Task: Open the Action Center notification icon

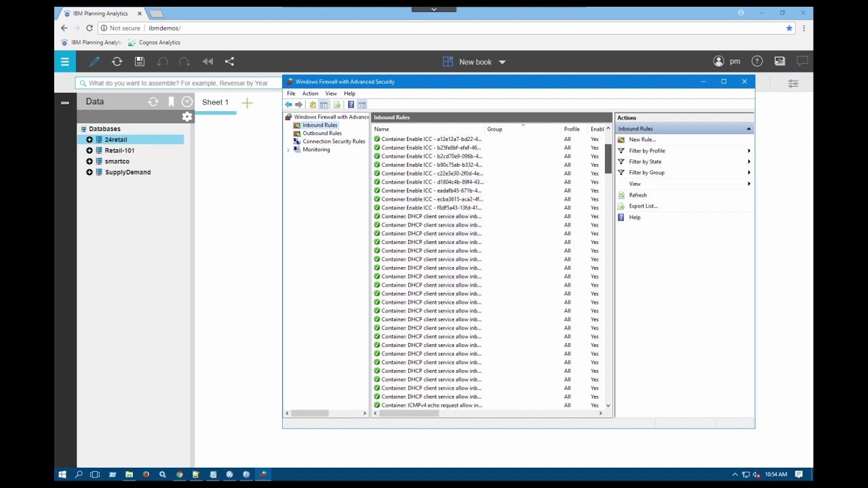Action: pos(799,474)
